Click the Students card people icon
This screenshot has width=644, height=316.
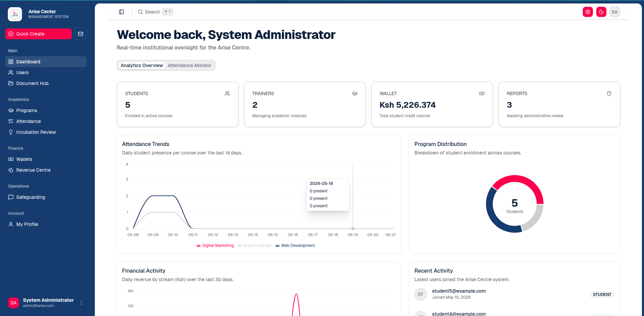227,93
